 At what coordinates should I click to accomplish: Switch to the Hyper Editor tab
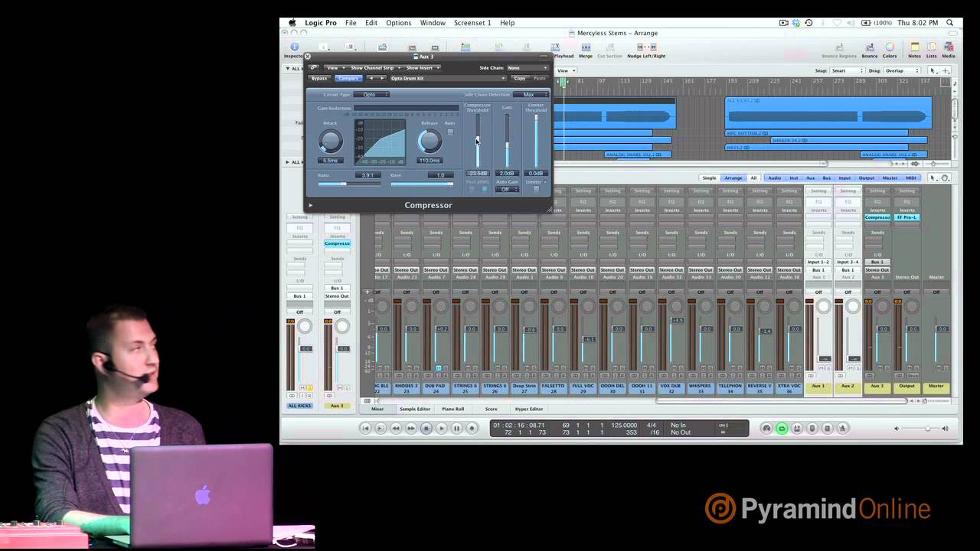click(x=529, y=409)
